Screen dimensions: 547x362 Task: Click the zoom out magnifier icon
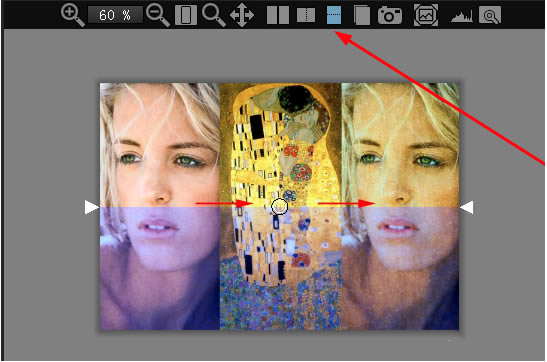click(158, 15)
